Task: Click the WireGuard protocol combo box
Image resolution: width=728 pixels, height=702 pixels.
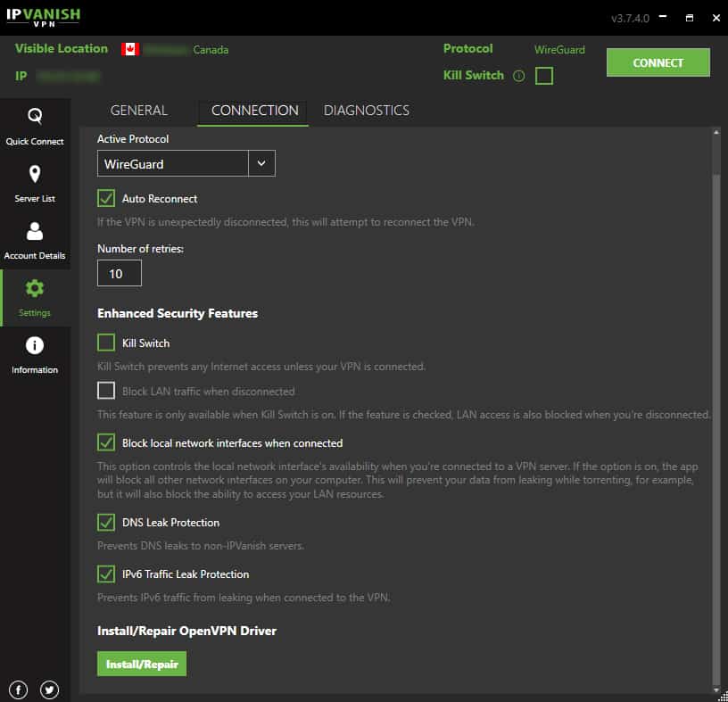Action: [x=172, y=163]
